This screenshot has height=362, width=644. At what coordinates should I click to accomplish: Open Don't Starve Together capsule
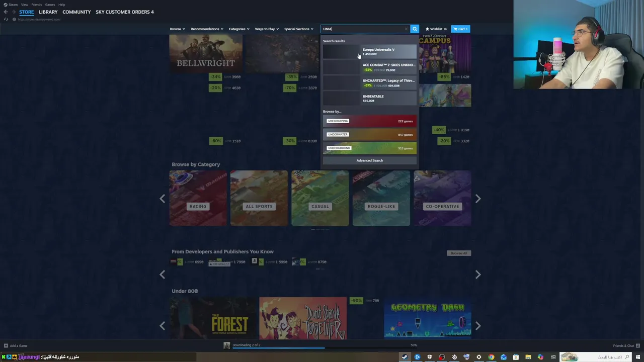point(303,318)
